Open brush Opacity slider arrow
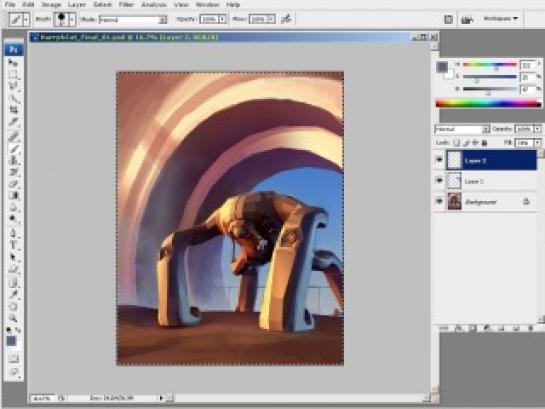Image resolution: width=545 pixels, height=409 pixels. point(222,19)
